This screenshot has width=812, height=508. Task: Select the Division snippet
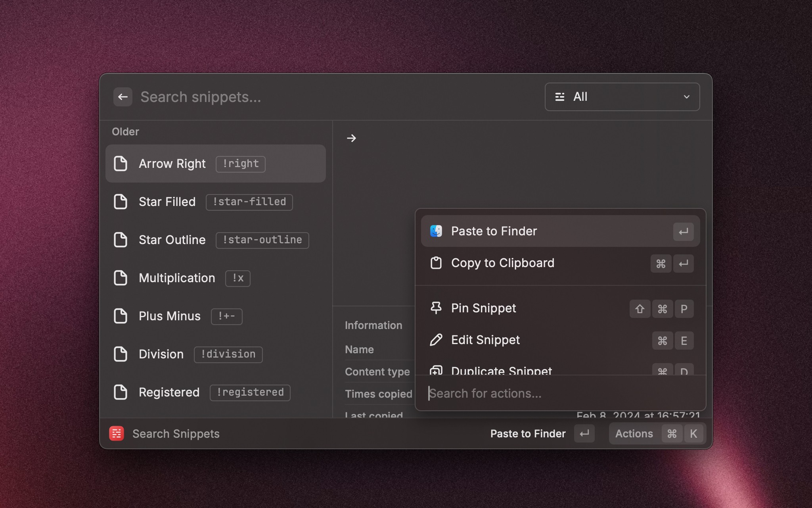pyautogui.click(x=216, y=354)
